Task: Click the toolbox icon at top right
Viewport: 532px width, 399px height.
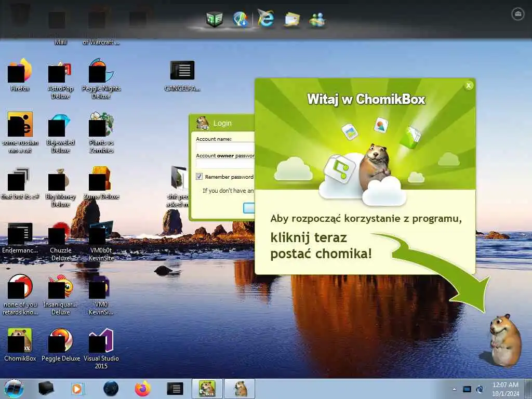Action: pyautogui.click(x=518, y=14)
